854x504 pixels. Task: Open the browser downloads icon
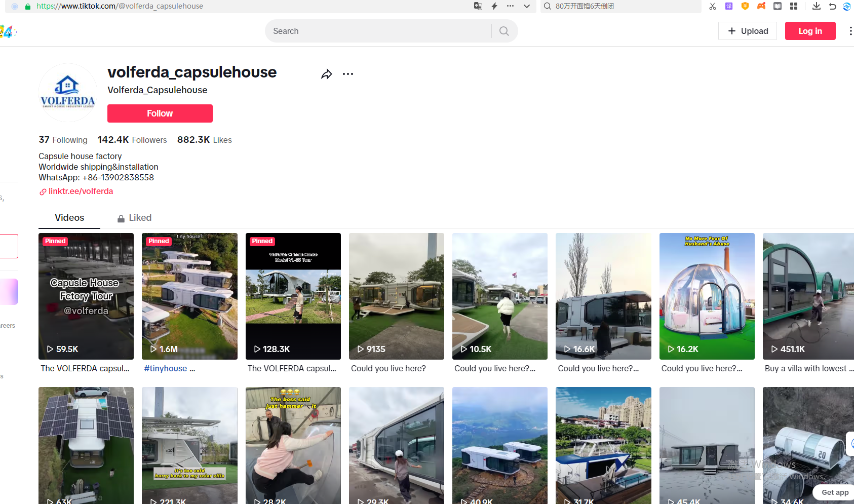pos(817,6)
